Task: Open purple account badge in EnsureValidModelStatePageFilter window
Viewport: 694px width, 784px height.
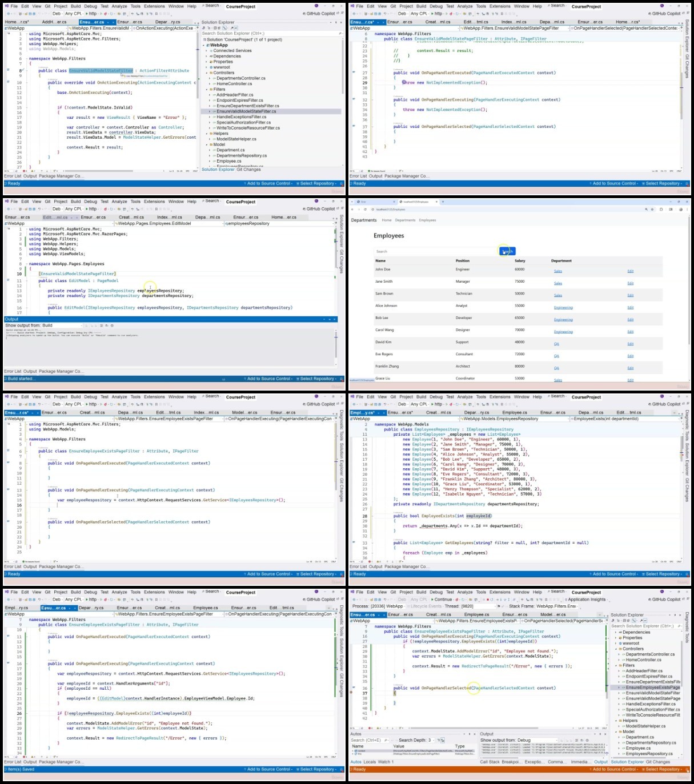Action: [662, 6]
